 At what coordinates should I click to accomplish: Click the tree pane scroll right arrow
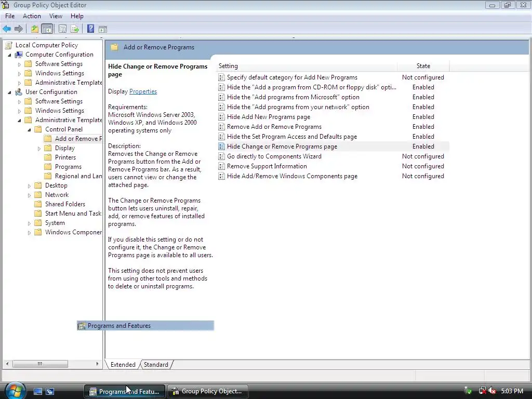[x=97, y=364]
